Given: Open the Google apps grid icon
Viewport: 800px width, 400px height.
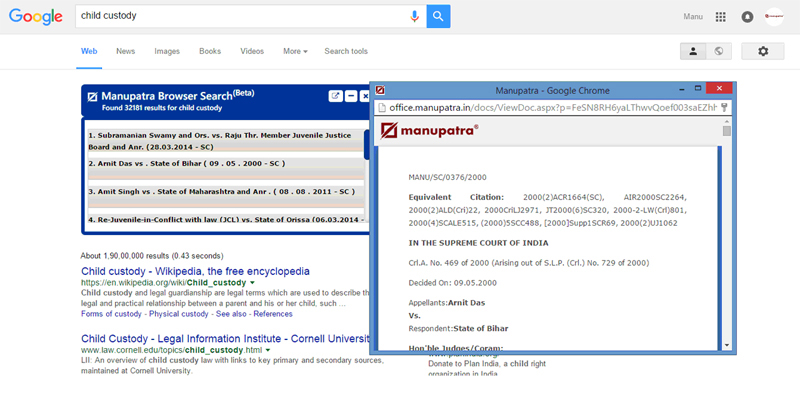Looking at the screenshot, I should 720,17.
